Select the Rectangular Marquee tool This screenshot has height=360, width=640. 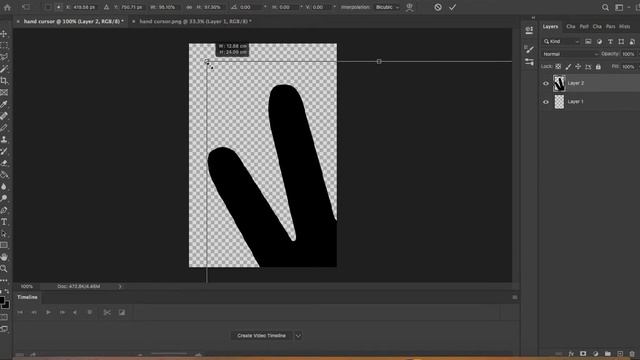point(4,45)
